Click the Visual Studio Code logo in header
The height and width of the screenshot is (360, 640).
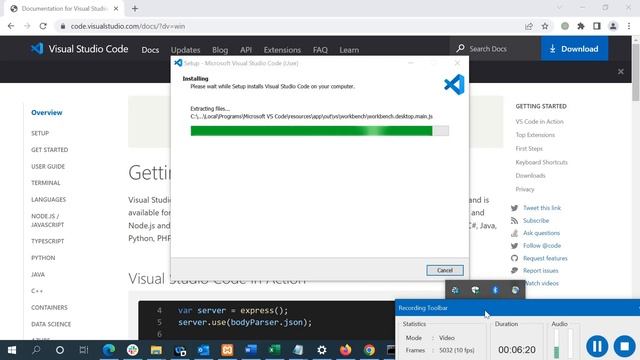point(37,49)
